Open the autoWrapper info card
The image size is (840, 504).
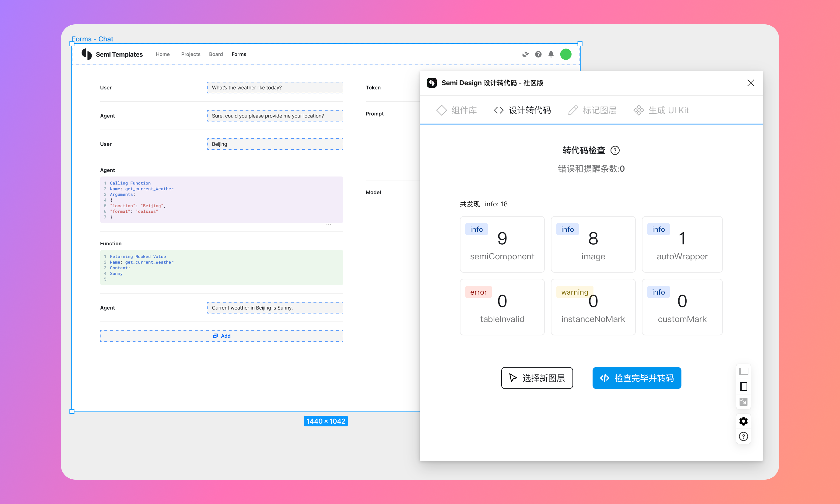(682, 244)
